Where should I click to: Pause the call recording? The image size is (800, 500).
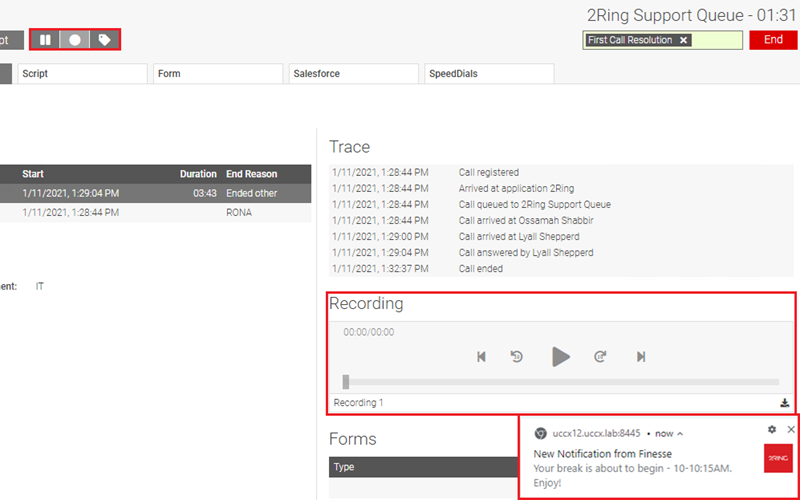pyautogui.click(x=45, y=40)
